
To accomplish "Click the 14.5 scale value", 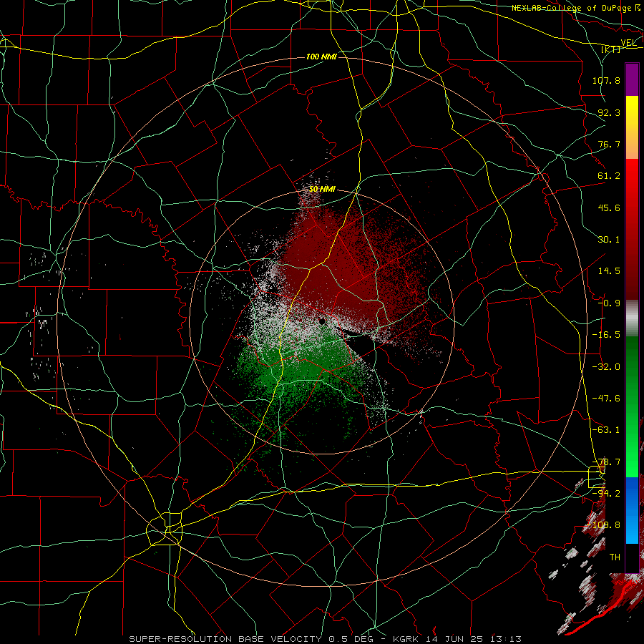I will 609,271.
